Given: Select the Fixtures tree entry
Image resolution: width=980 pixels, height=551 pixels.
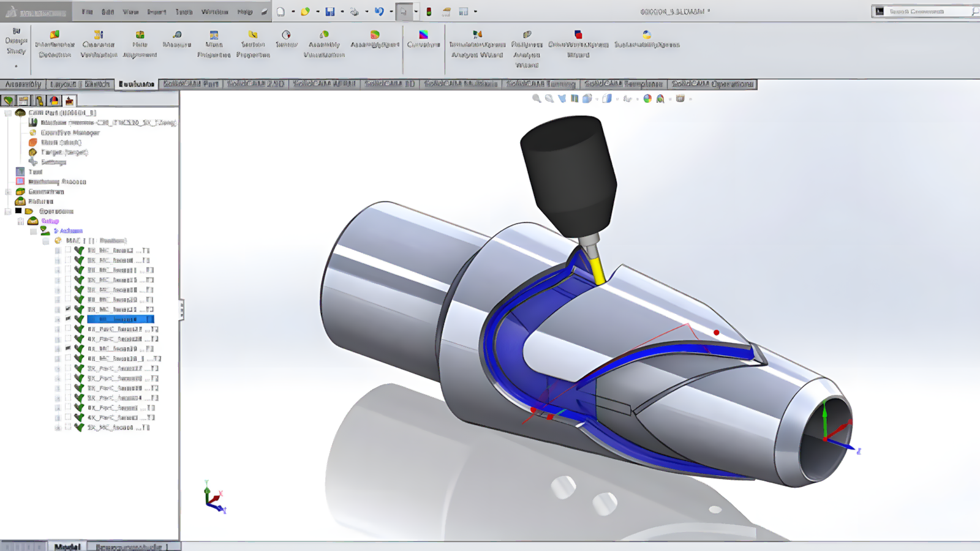Looking at the screenshot, I should click(40, 201).
